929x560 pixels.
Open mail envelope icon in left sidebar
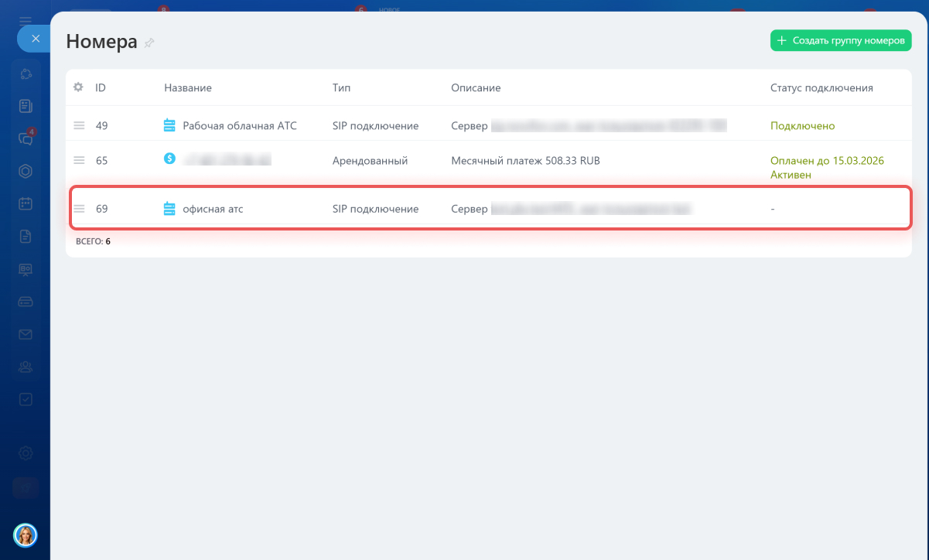pos(26,334)
